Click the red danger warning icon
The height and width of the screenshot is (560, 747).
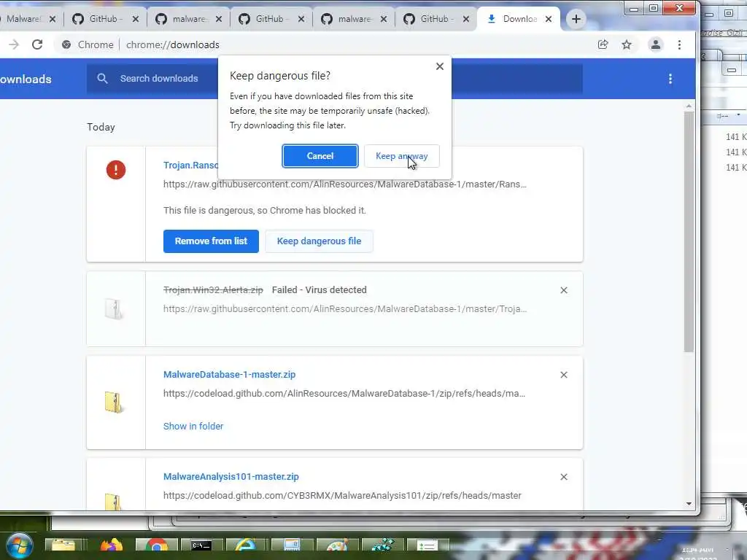point(116,170)
